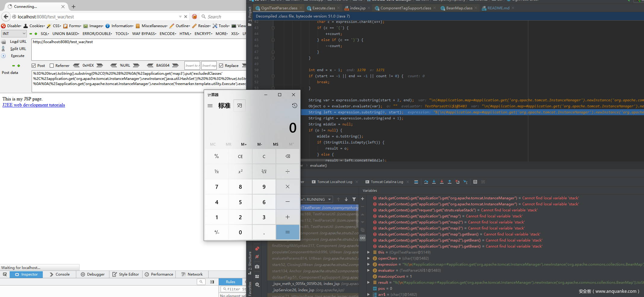The image size is (644, 297).
Task: Click into Post data text area
Action: point(139,81)
